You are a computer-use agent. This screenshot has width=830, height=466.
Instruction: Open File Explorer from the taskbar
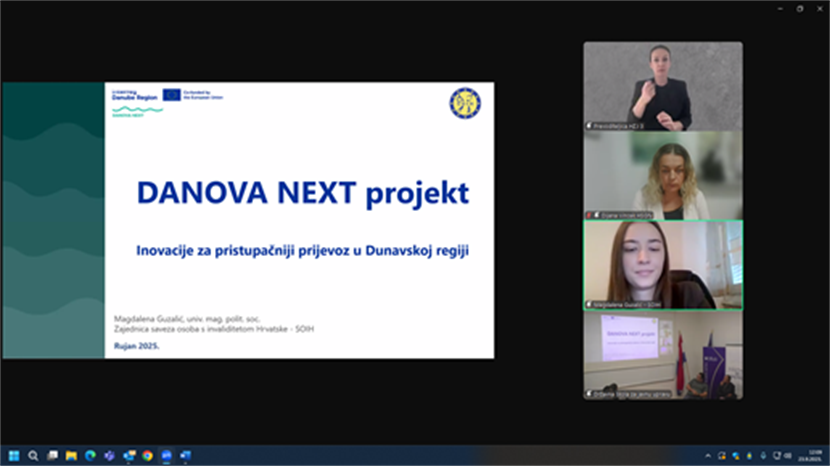pyautogui.click(x=71, y=456)
